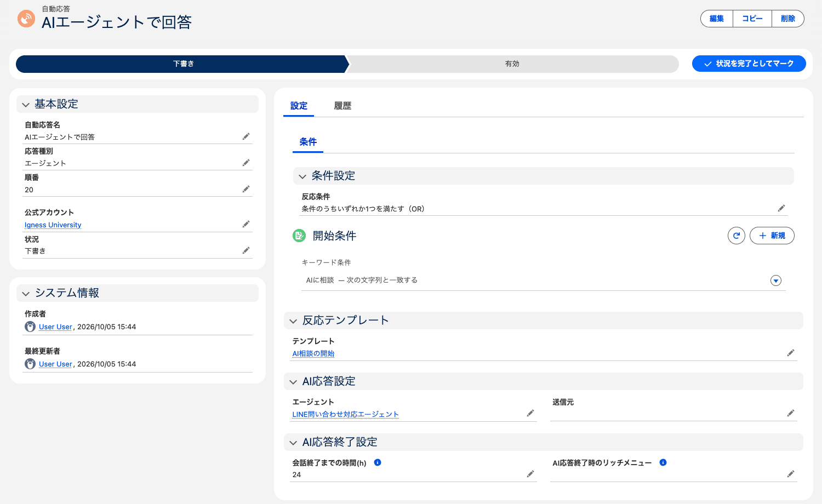The image size is (822, 504).
Task: Open the AI相談の開始 template link
Action: click(313, 353)
